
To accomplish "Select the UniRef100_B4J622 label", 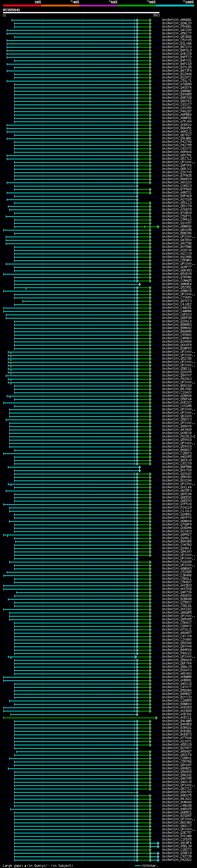I will click(177, 799).
